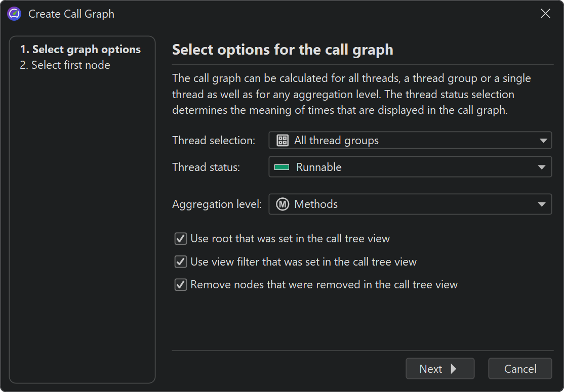Uncheck Use root set in call tree
The image size is (564, 392).
pyautogui.click(x=181, y=239)
